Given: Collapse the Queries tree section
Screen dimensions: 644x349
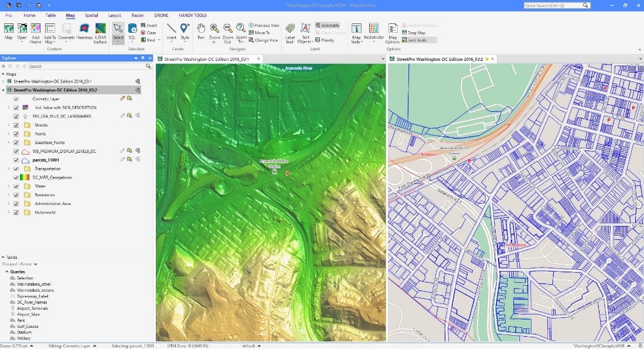Looking at the screenshot, I should 6,272.
